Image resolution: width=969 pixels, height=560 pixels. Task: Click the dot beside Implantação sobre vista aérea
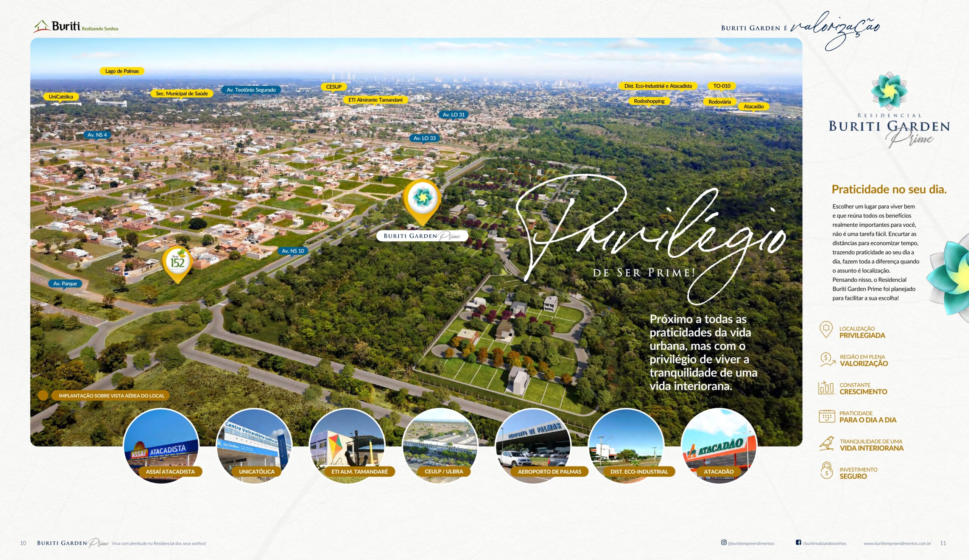pyautogui.click(x=43, y=395)
